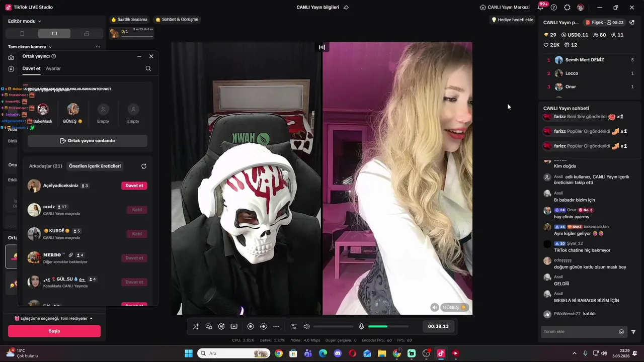644x362 pixels.
Task: Click the first Empty co-host slot
Action: [x=103, y=114]
